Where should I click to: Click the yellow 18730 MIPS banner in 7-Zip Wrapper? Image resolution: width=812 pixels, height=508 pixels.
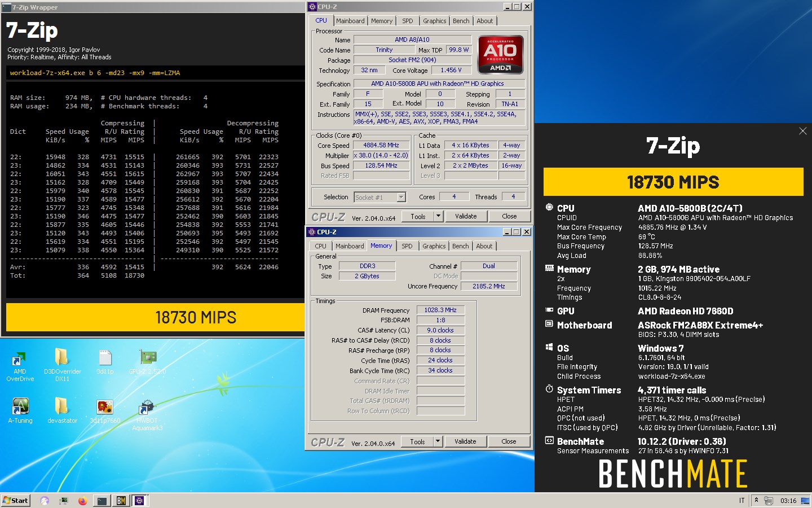(x=156, y=317)
